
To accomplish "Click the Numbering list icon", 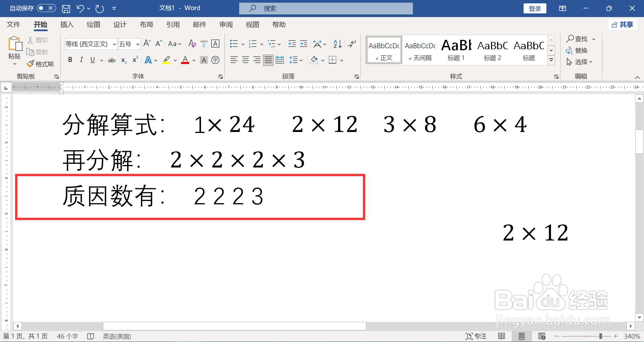I will (x=253, y=44).
